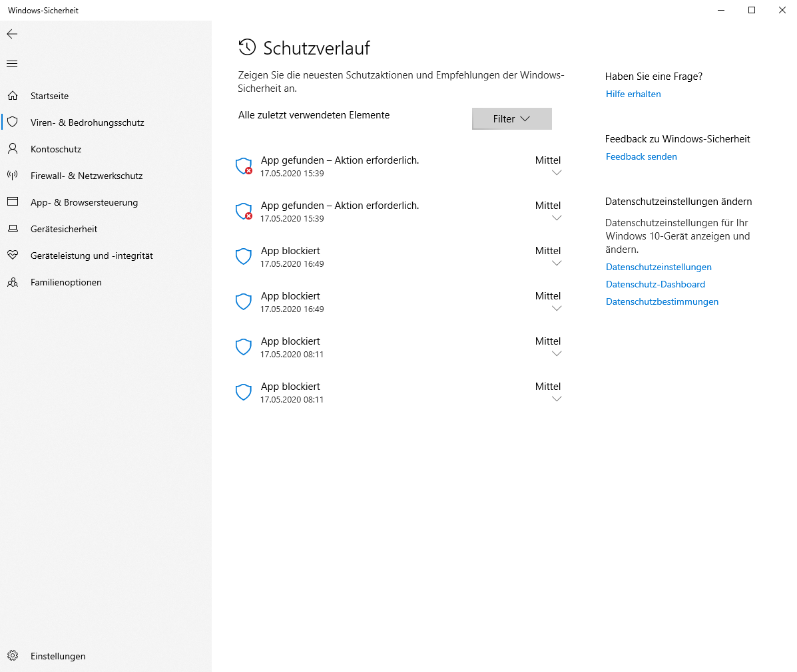
Task: Go to Startseite
Action: (x=106, y=96)
